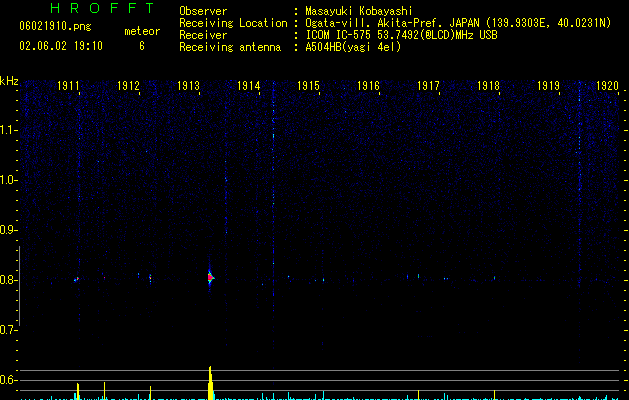Click the 1917 time axis marker

pos(428,86)
